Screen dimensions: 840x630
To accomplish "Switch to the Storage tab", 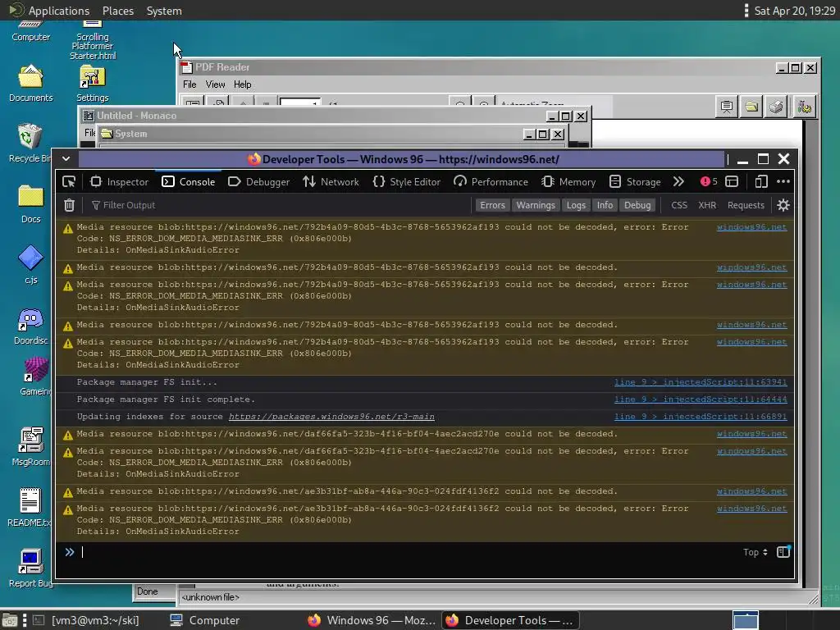I will (x=635, y=181).
